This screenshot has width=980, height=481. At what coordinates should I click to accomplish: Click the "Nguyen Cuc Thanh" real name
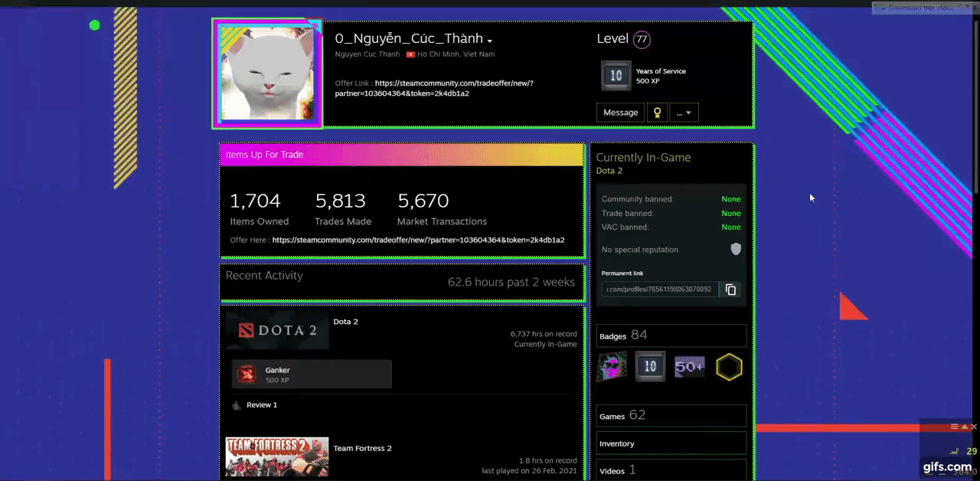point(367,54)
